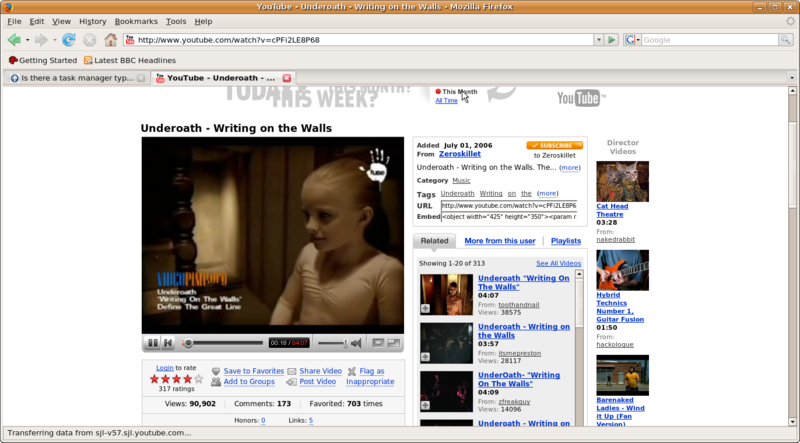The height and width of the screenshot is (443, 800).
Task: Click the green Go arrow beside address bar
Action: point(612,40)
